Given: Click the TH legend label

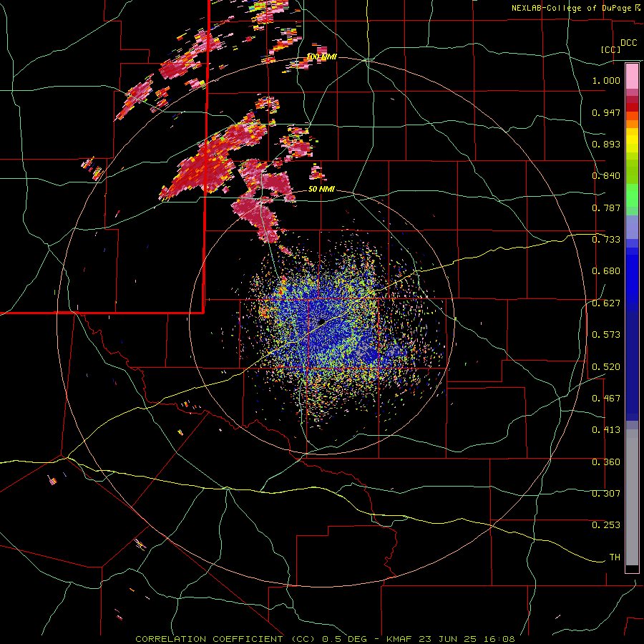Looking at the screenshot, I should coord(615,557).
